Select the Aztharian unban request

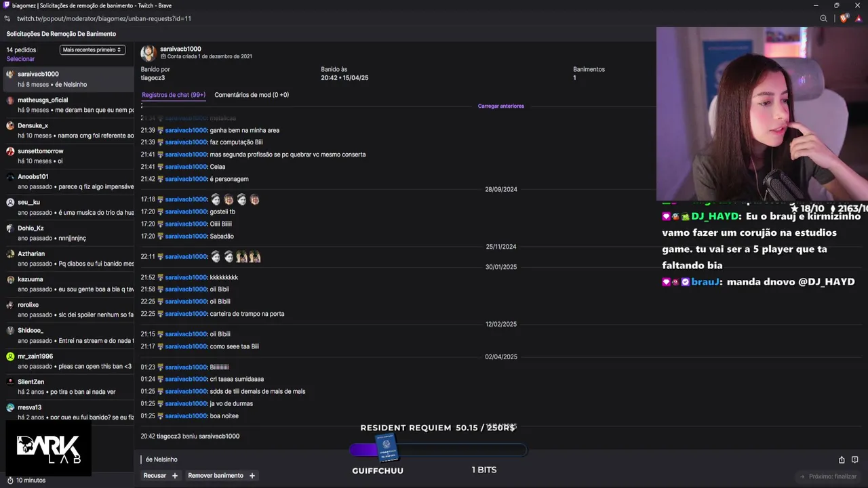pyautogui.click(x=68, y=258)
